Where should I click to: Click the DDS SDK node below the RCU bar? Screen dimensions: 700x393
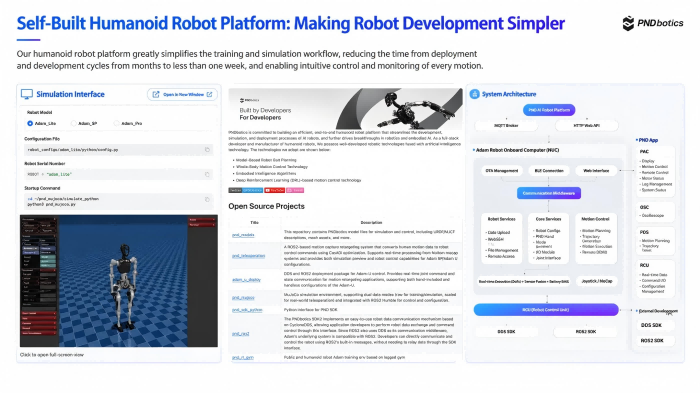(x=506, y=332)
